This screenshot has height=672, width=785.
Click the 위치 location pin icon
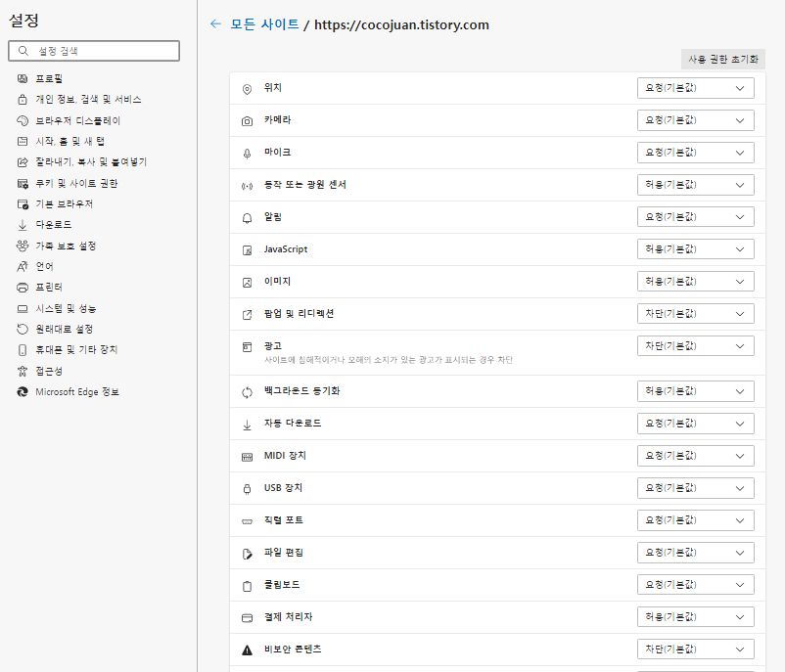(246, 87)
